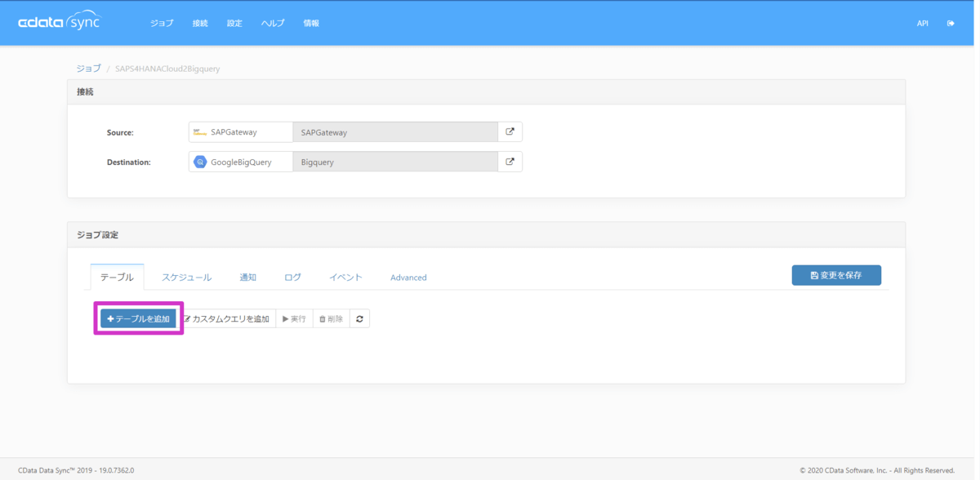
Task: Click the 接続 panel header
Action: 486,91
